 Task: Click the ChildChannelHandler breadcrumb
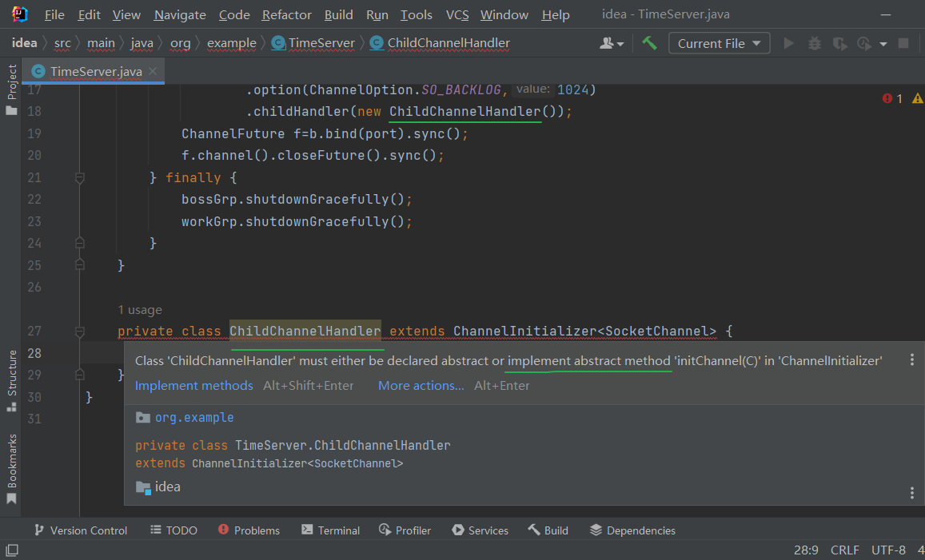440,43
